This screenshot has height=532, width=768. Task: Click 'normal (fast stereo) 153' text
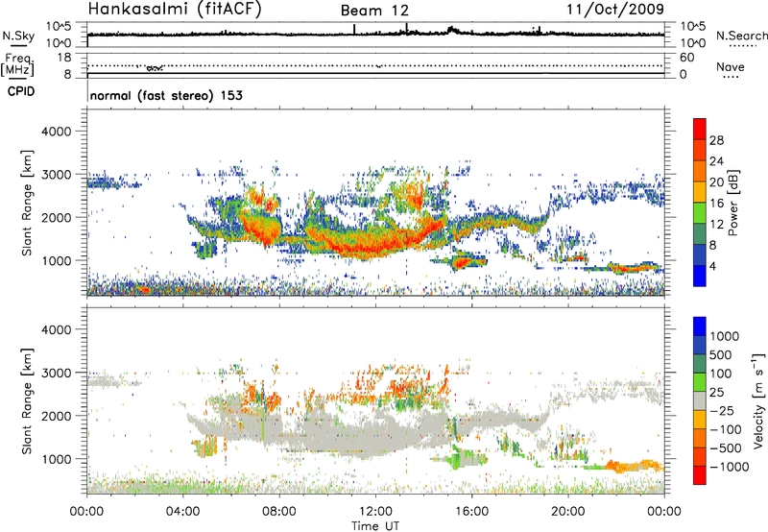point(166,95)
